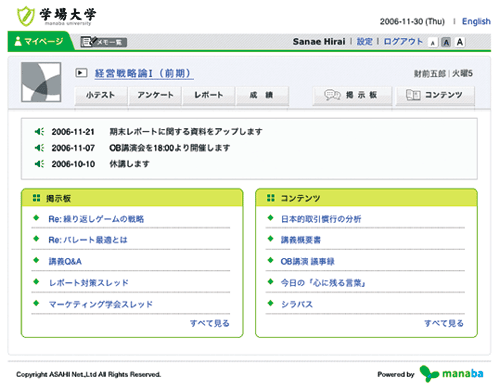Open content 日本的取引慣行の分析
The height and width of the screenshot is (390, 500).
pyautogui.click(x=321, y=219)
